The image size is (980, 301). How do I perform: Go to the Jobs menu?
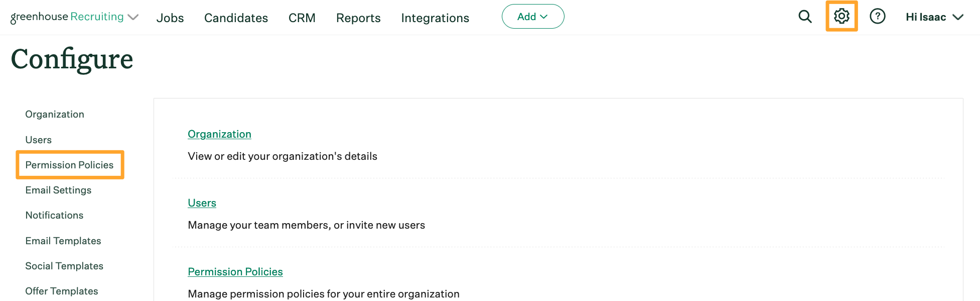pos(170,18)
